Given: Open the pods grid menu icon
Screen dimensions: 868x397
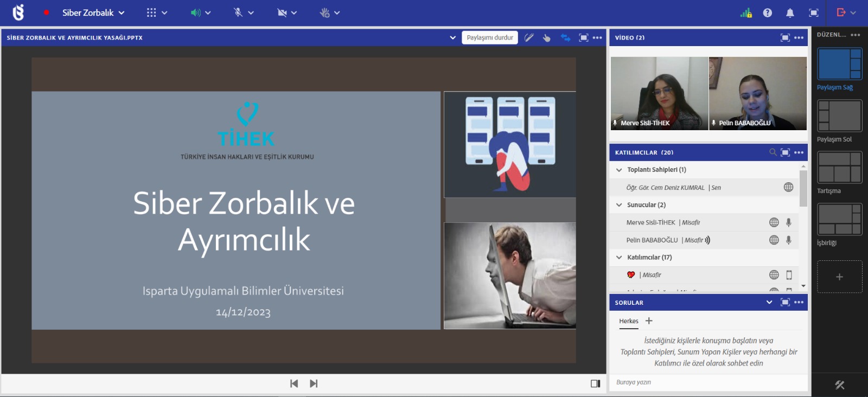Looking at the screenshot, I should pyautogui.click(x=151, y=12).
